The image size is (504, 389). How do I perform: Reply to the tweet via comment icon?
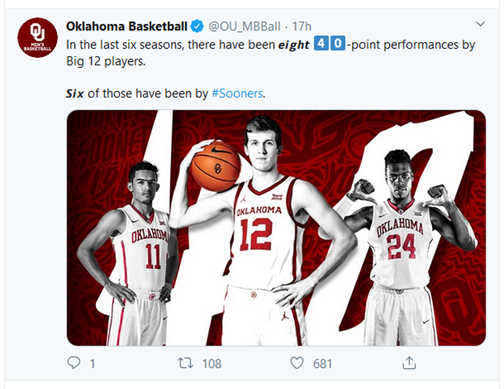(74, 363)
